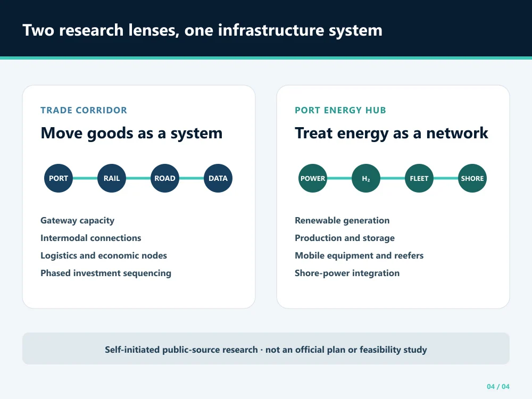Click the POWER circle node
The height and width of the screenshot is (399, 532).
pyautogui.click(x=313, y=178)
